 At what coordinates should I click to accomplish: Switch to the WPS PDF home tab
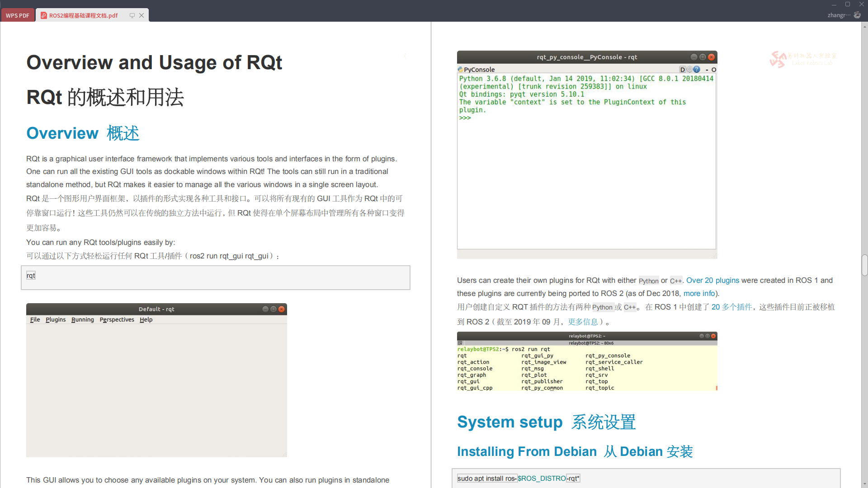click(18, 15)
